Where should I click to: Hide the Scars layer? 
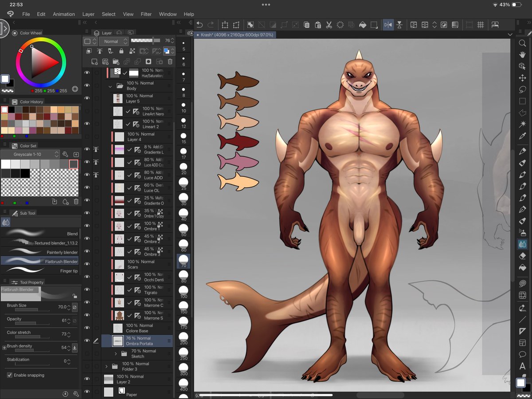[x=87, y=264]
